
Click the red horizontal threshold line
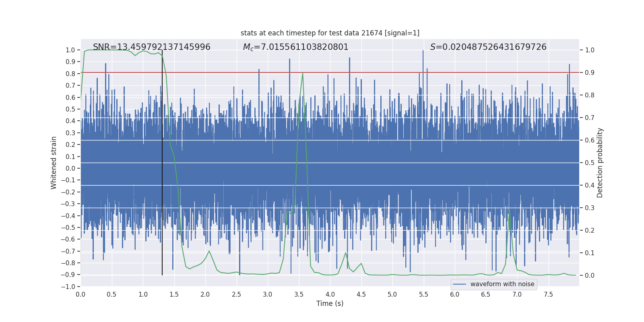tap(330, 72)
